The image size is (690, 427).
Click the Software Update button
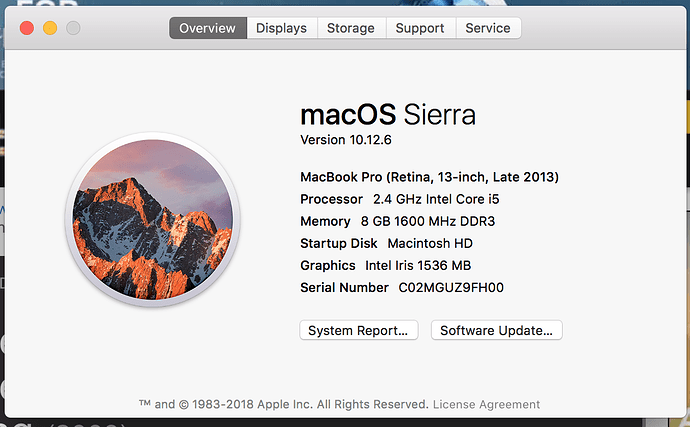(496, 330)
